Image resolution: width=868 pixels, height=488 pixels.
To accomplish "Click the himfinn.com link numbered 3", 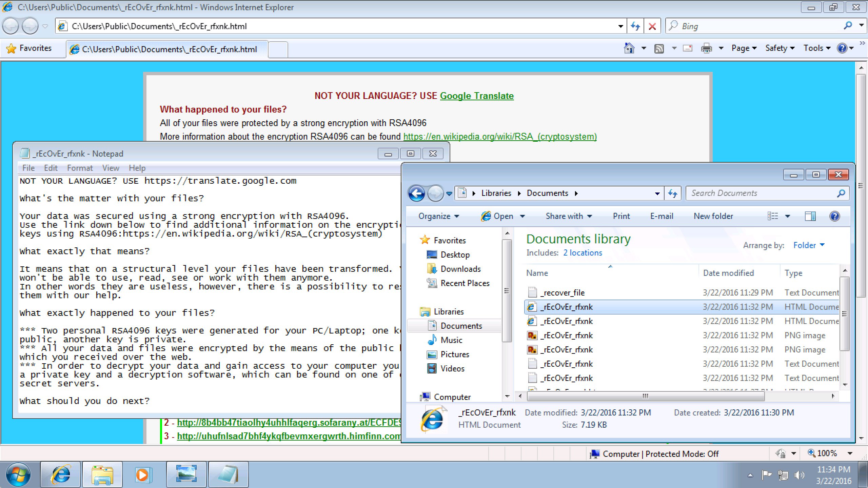I will click(289, 436).
